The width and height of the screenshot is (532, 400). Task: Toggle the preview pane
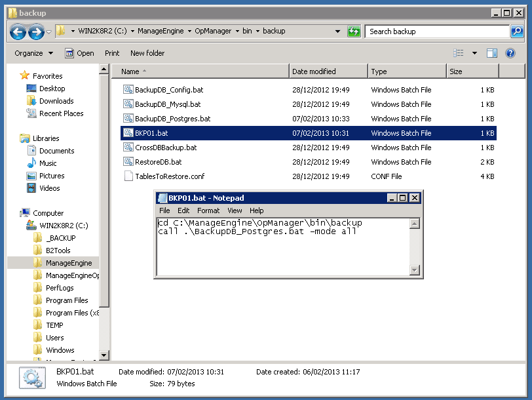(491, 53)
